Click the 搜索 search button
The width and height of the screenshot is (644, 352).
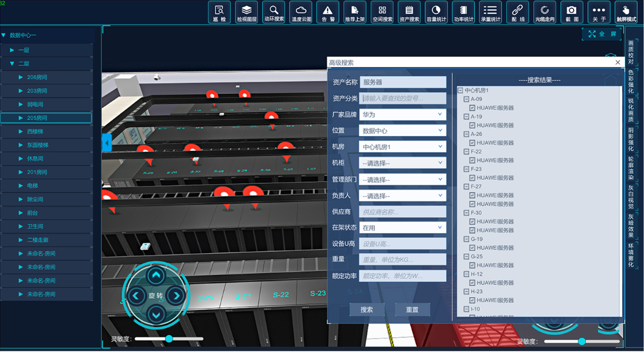pyautogui.click(x=367, y=309)
